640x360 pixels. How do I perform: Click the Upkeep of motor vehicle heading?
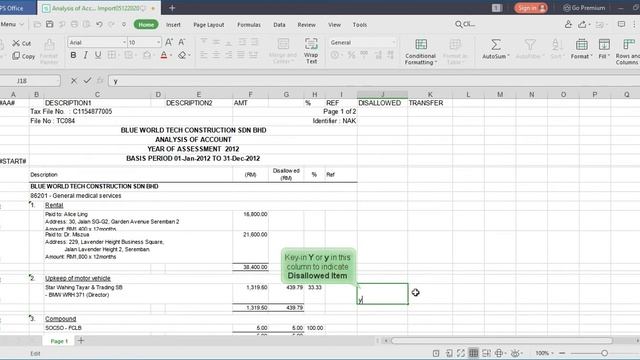click(78, 278)
